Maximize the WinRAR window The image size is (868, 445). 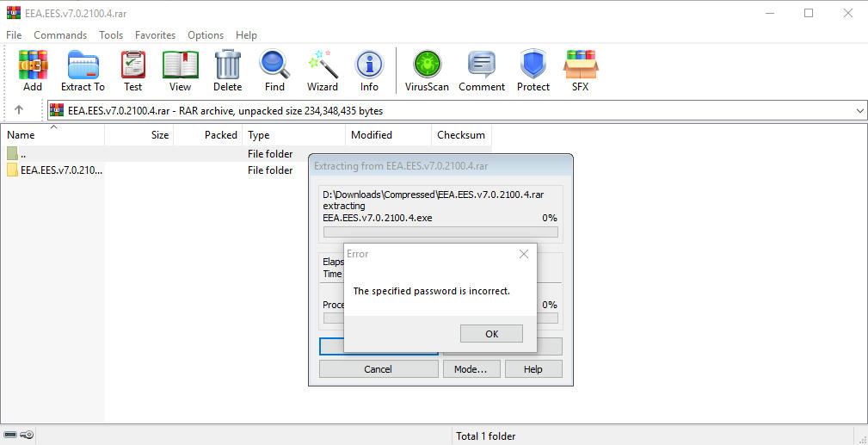coord(809,13)
